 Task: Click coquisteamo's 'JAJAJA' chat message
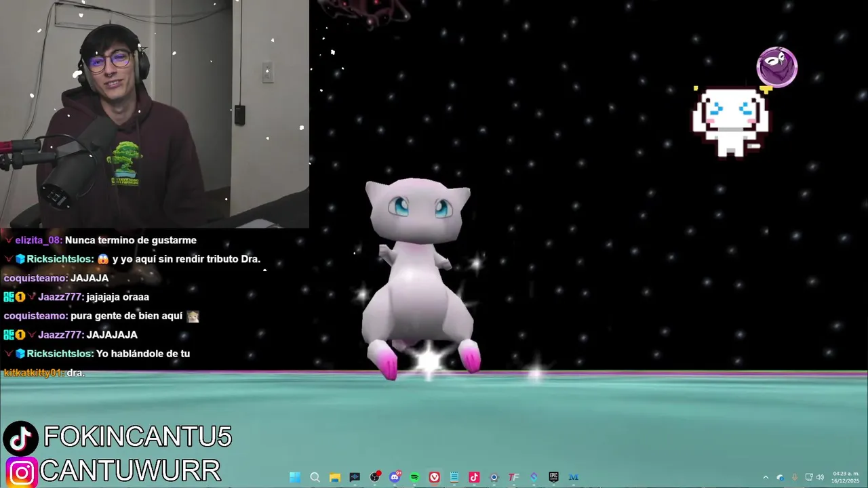[x=90, y=278]
